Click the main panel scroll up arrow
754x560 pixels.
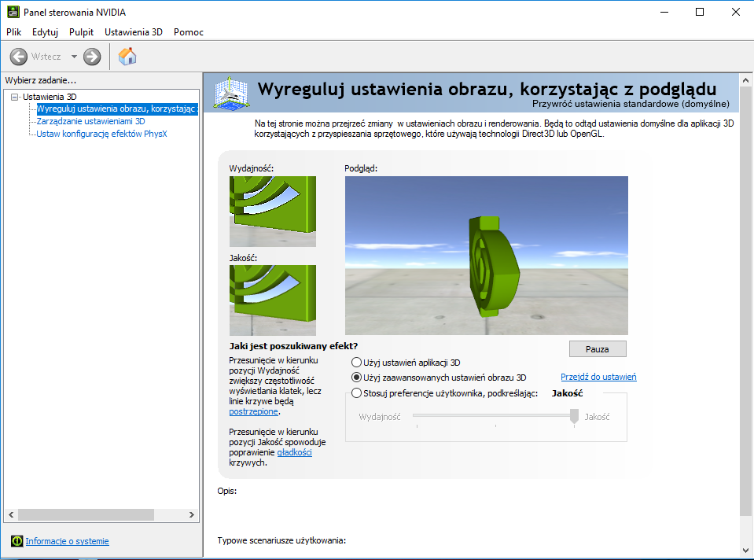pos(746,80)
